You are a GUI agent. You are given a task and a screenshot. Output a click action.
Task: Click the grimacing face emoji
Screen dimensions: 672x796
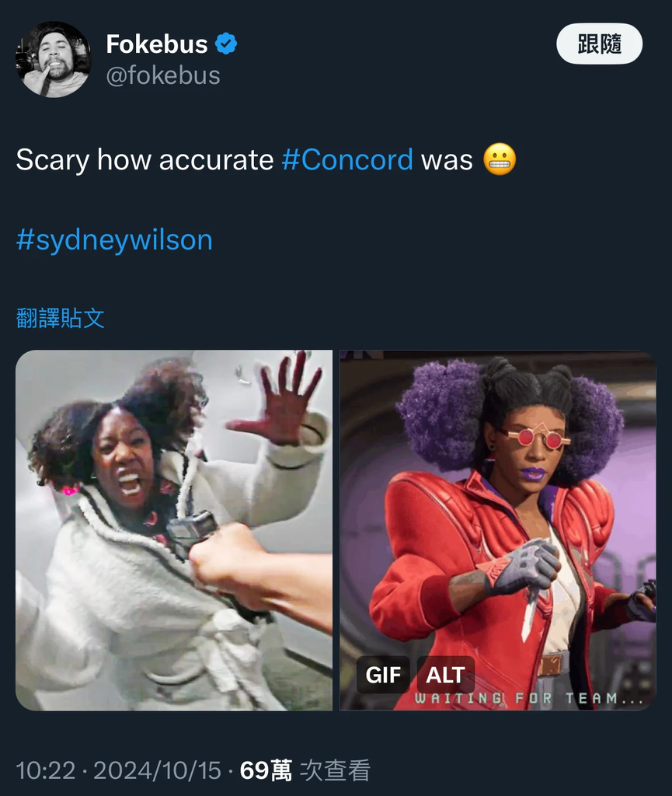[500, 159]
